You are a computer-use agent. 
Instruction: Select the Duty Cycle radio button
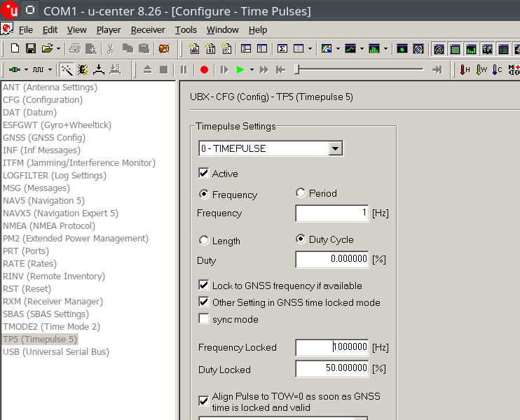click(x=301, y=239)
